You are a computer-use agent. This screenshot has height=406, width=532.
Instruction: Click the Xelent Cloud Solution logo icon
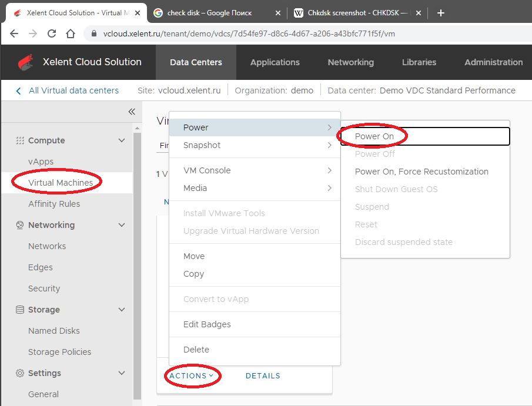pos(25,62)
